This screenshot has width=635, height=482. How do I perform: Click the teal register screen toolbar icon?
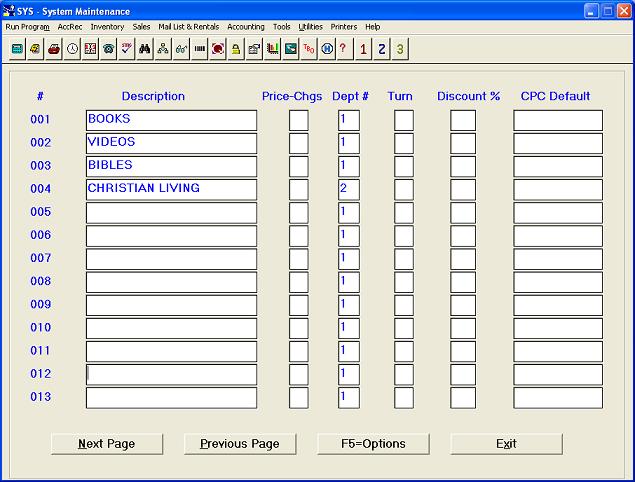[x=17, y=49]
